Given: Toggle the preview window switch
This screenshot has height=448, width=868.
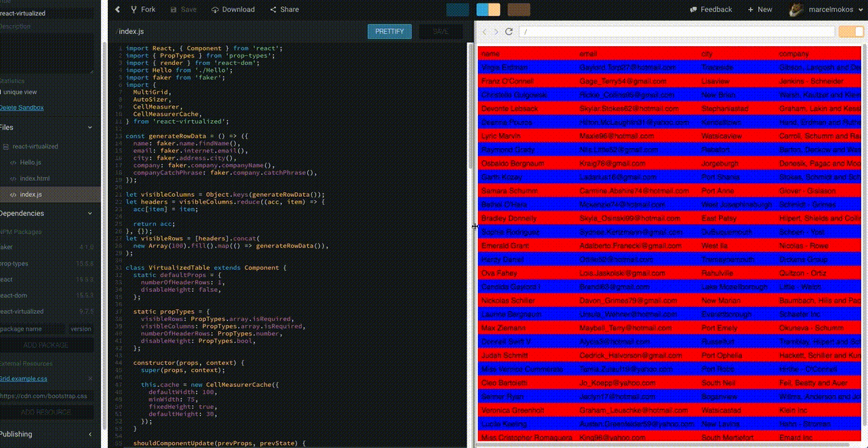Looking at the screenshot, I should [851, 31].
